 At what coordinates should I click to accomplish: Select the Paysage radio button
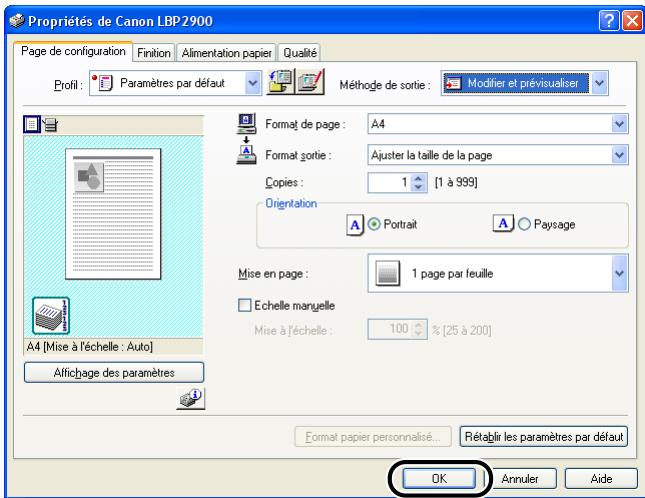[x=524, y=224]
